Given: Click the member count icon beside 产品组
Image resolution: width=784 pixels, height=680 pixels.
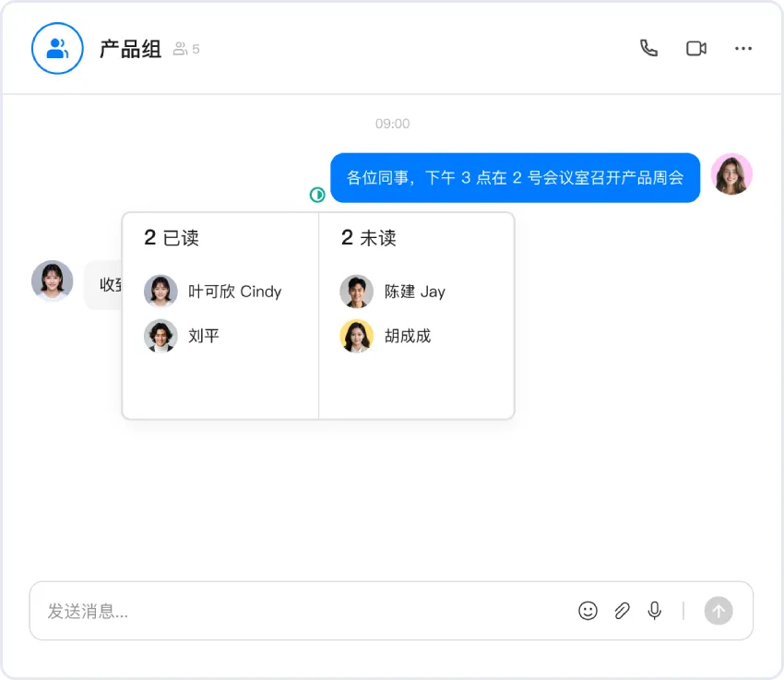Looking at the screenshot, I should (x=181, y=48).
